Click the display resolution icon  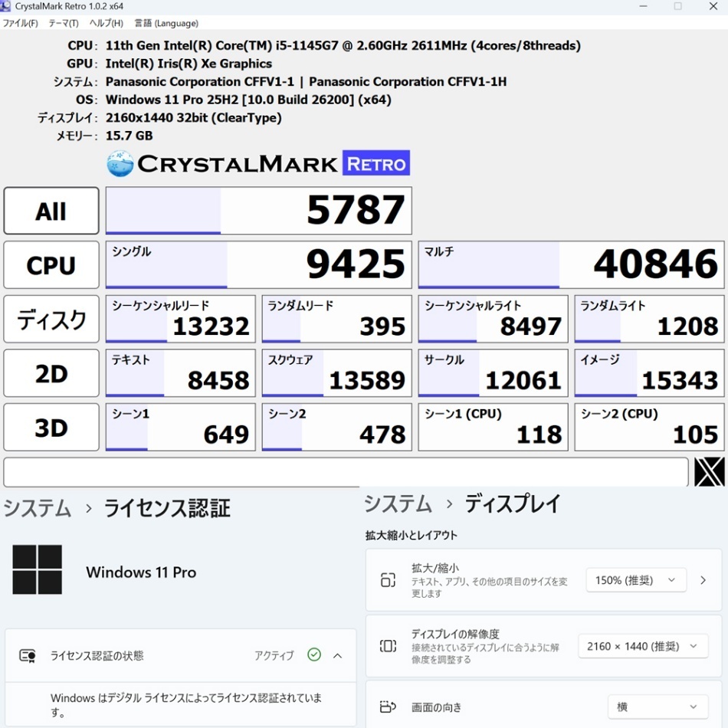point(388,646)
